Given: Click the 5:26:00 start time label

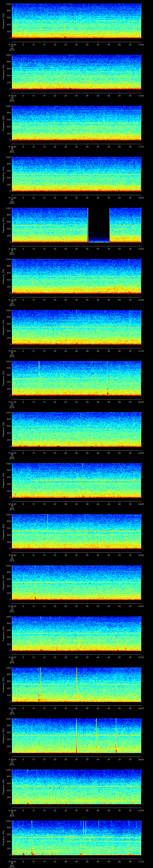Looking at the screenshot, I should (x=12, y=657).
